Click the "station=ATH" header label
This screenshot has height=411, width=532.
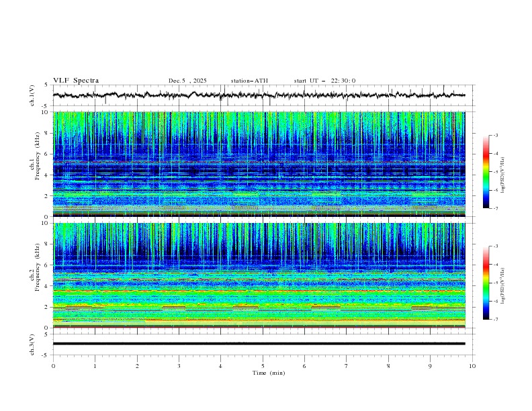(249, 81)
